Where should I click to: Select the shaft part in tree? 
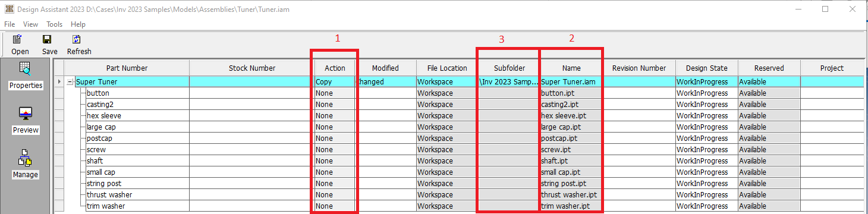click(x=95, y=161)
